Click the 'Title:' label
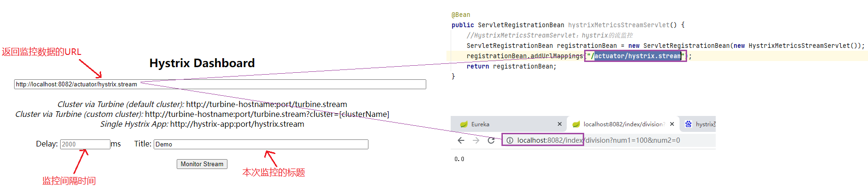The width and height of the screenshot is (868, 192). click(143, 144)
